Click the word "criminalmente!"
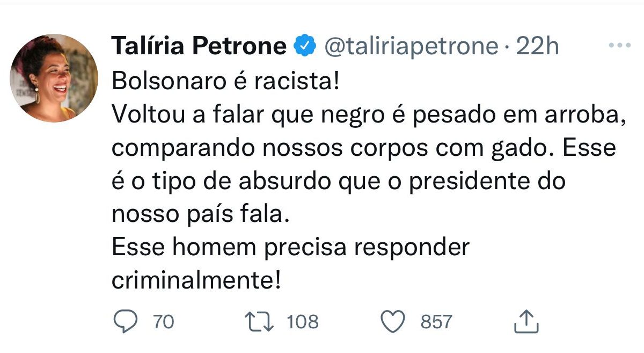This screenshot has height=353, width=644. tap(196, 281)
